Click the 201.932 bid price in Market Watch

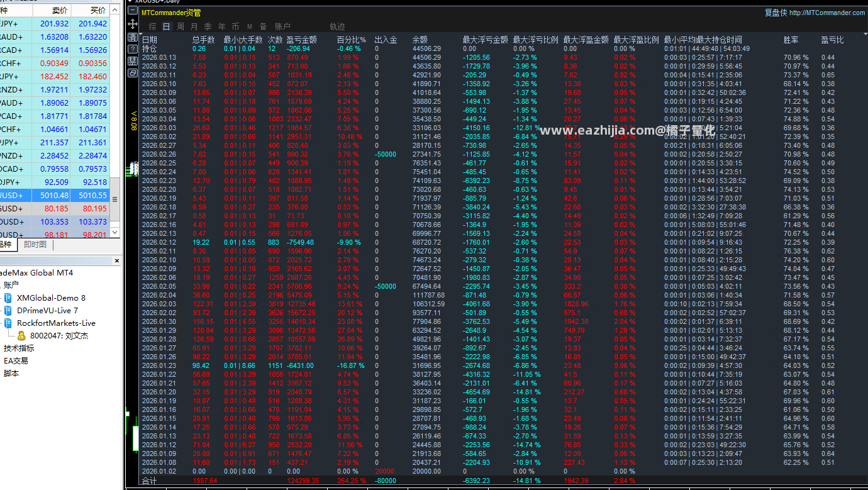click(54, 24)
